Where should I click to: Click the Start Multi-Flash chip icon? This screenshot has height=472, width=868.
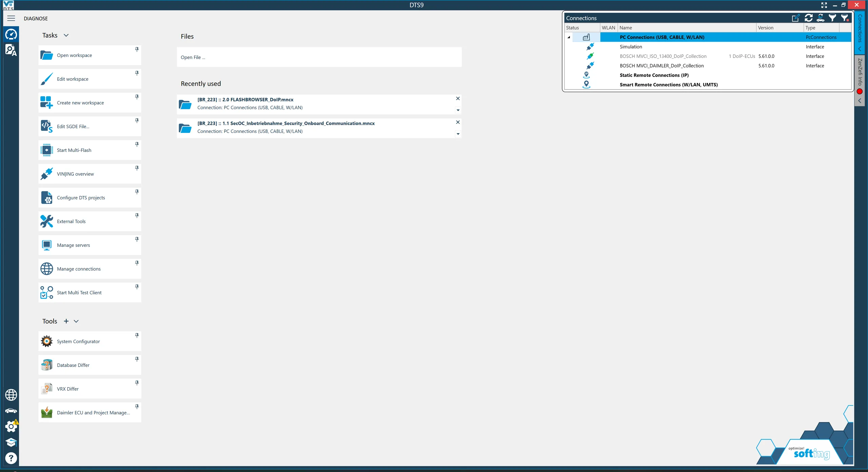[x=46, y=150]
